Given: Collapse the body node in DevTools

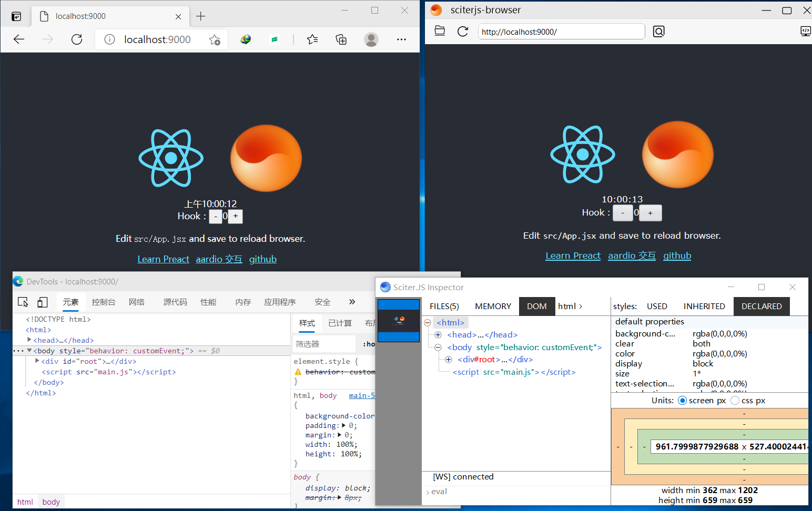Looking at the screenshot, I should point(29,351).
